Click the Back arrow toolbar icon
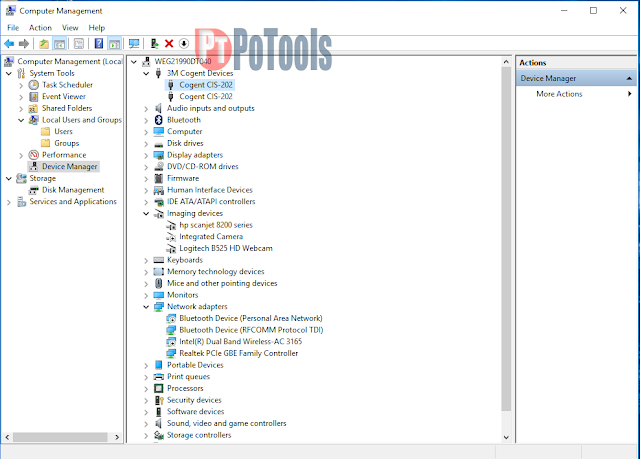Screen dimensions: 640x459 coord(9,44)
